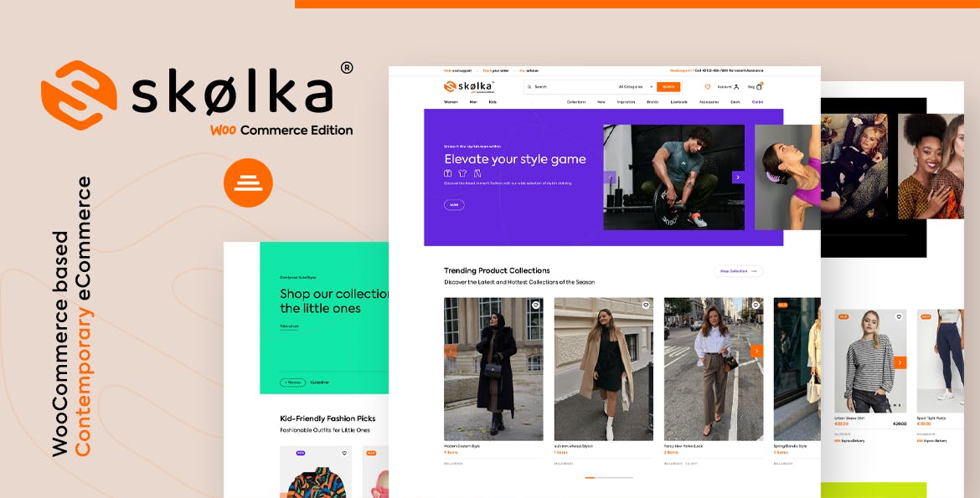Open the Lookbooks menu item
This screenshot has width=980, height=498.
click(x=678, y=102)
